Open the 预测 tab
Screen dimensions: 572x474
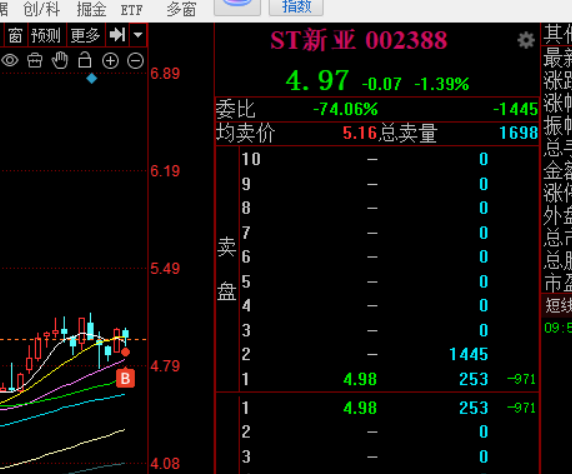coord(46,35)
